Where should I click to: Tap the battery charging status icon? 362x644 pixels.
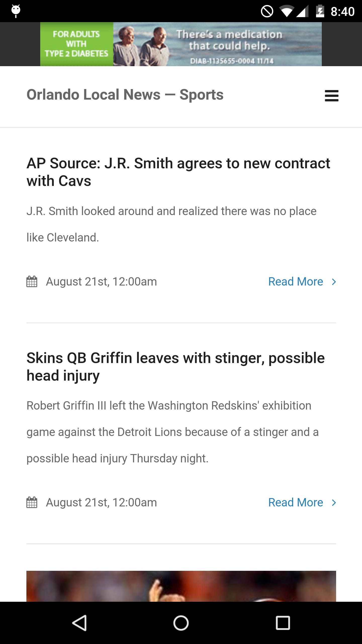pos(320,11)
